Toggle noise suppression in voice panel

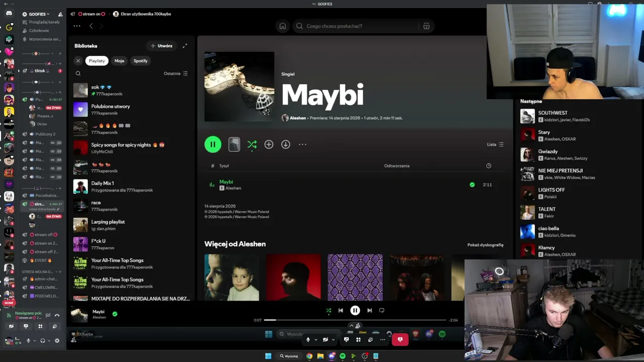48,315
